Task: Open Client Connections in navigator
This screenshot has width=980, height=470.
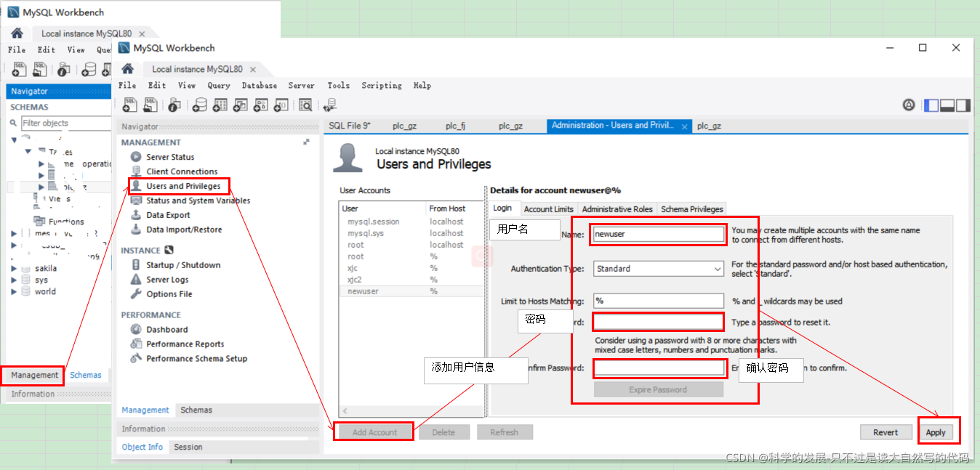Action: click(x=182, y=171)
